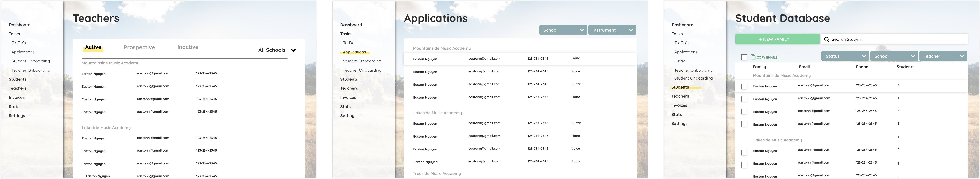Select highlighted Applications item in Applications screen sidebar
The width and height of the screenshot is (980, 179).
(x=354, y=52)
